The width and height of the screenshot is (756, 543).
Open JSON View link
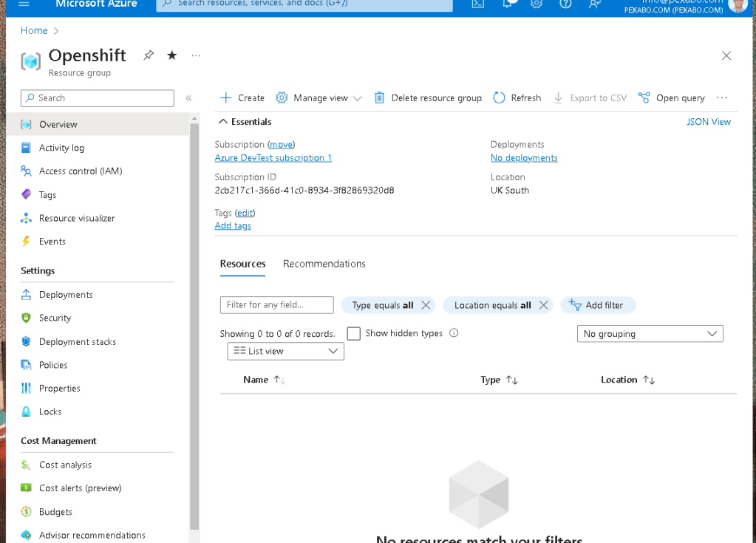(x=708, y=122)
